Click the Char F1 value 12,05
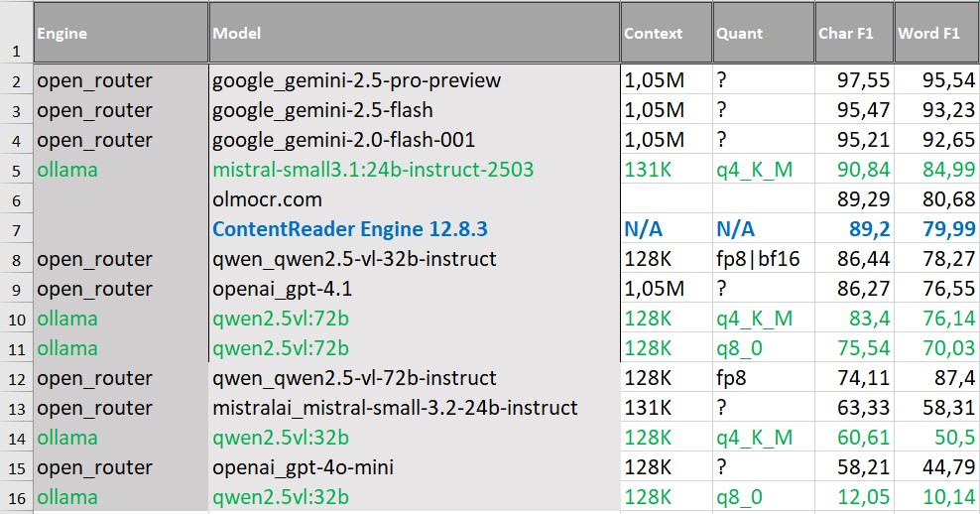Image resolution: width=980 pixels, height=514 pixels. point(854,497)
